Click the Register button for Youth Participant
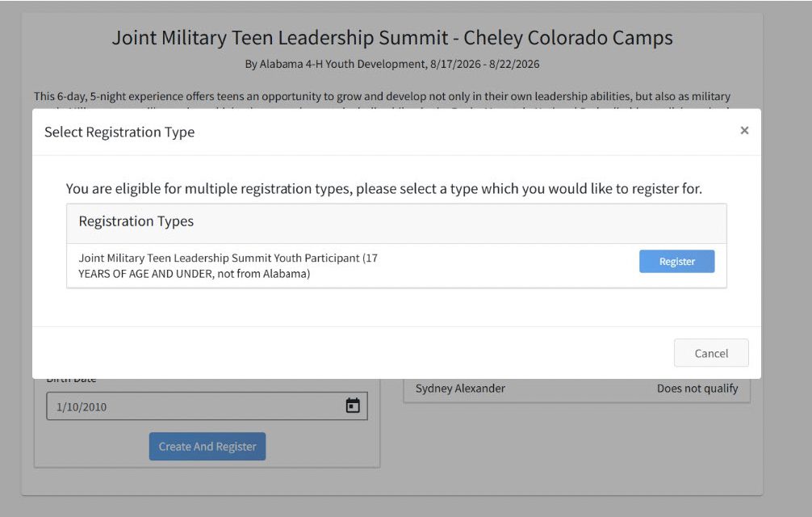The image size is (812, 517). tap(676, 261)
